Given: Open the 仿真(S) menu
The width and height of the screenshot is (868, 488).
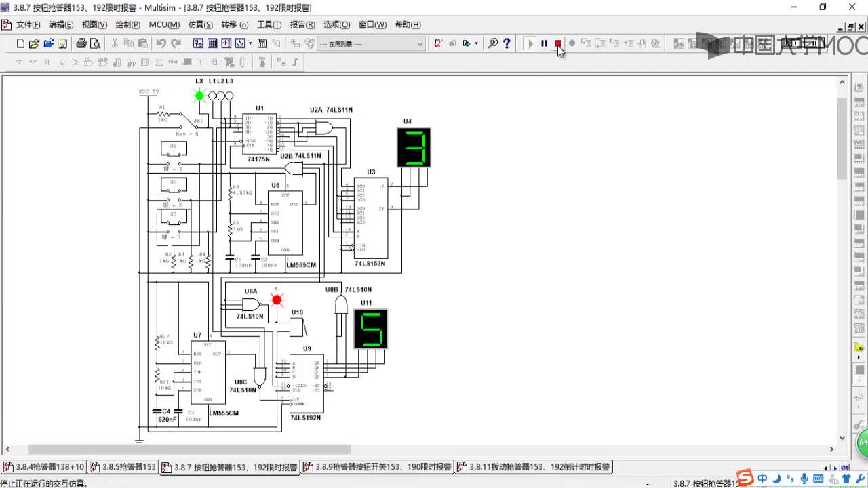Looking at the screenshot, I should pyautogui.click(x=200, y=25).
